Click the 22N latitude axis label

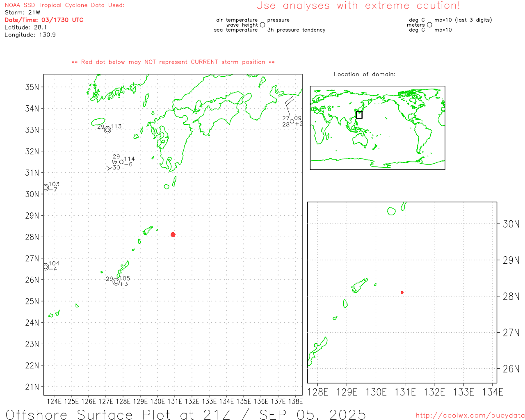pos(32,365)
